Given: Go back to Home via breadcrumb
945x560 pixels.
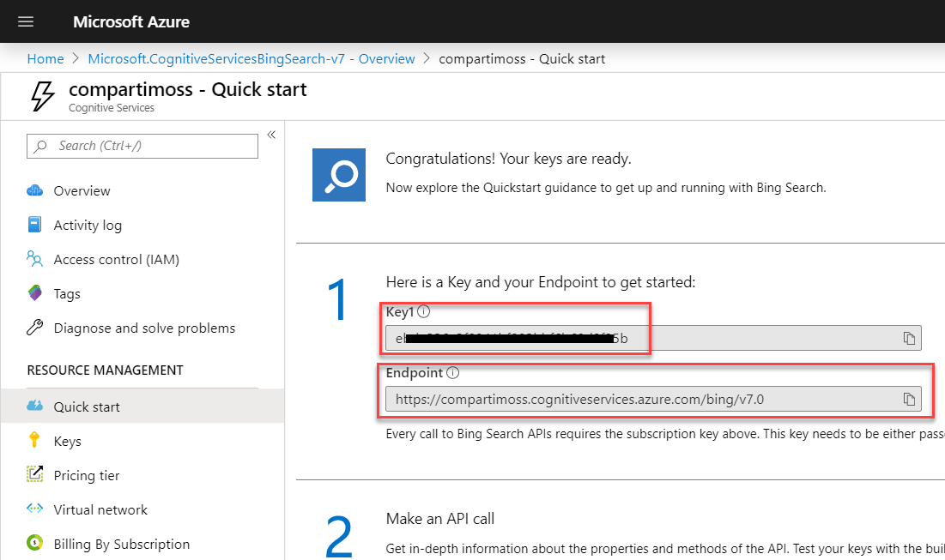Looking at the screenshot, I should pyautogui.click(x=45, y=58).
